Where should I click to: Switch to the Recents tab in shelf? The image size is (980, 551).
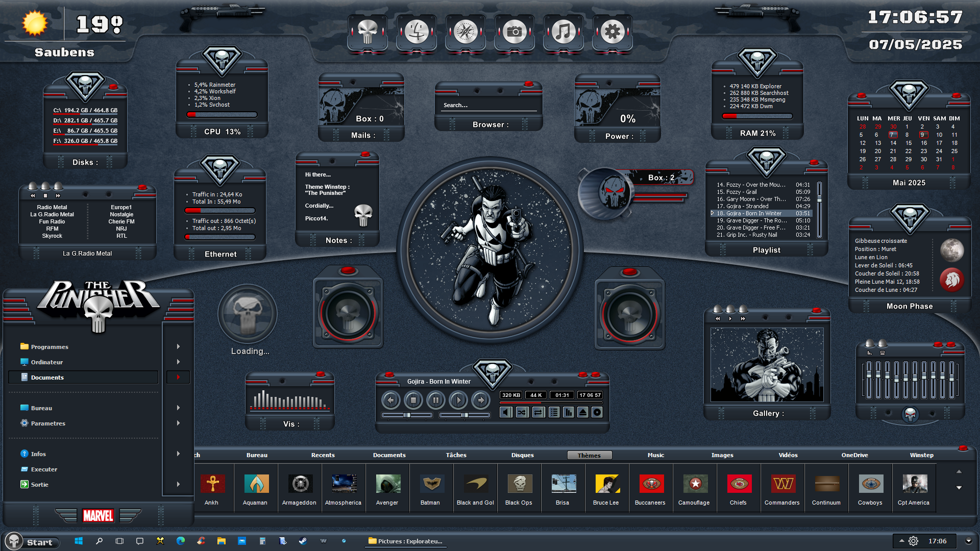[x=323, y=455]
